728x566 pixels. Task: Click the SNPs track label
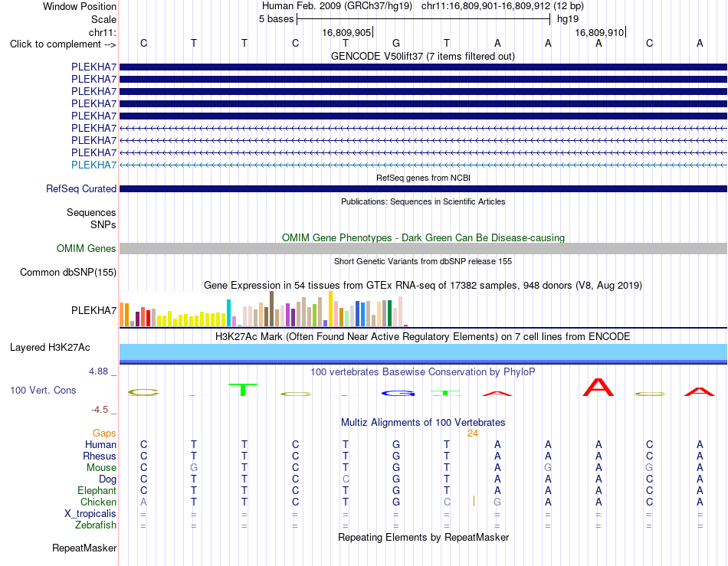click(x=103, y=224)
